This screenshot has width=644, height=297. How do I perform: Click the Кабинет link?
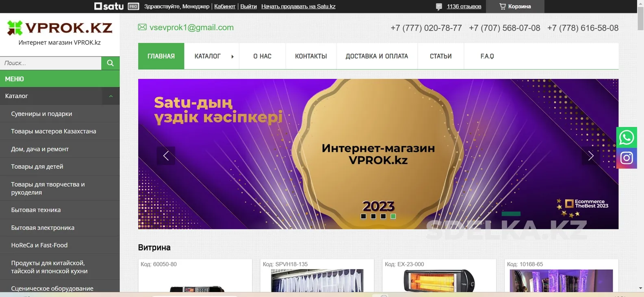(x=225, y=7)
